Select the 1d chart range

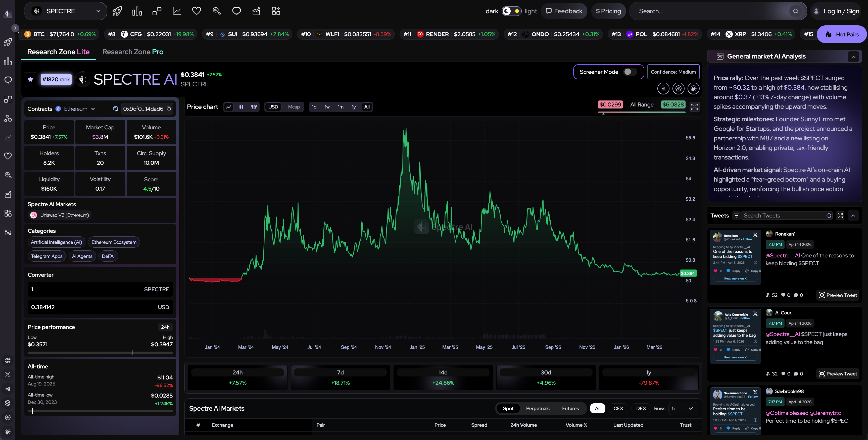pos(314,107)
